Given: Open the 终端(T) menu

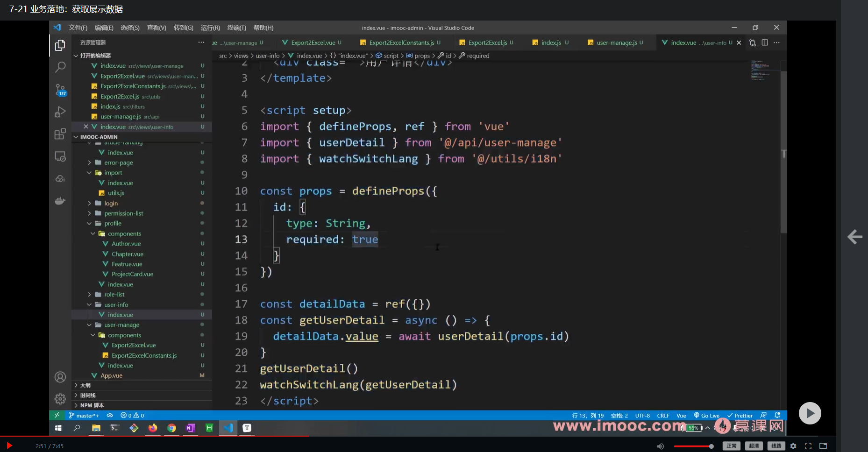Looking at the screenshot, I should [x=236, y=28].
